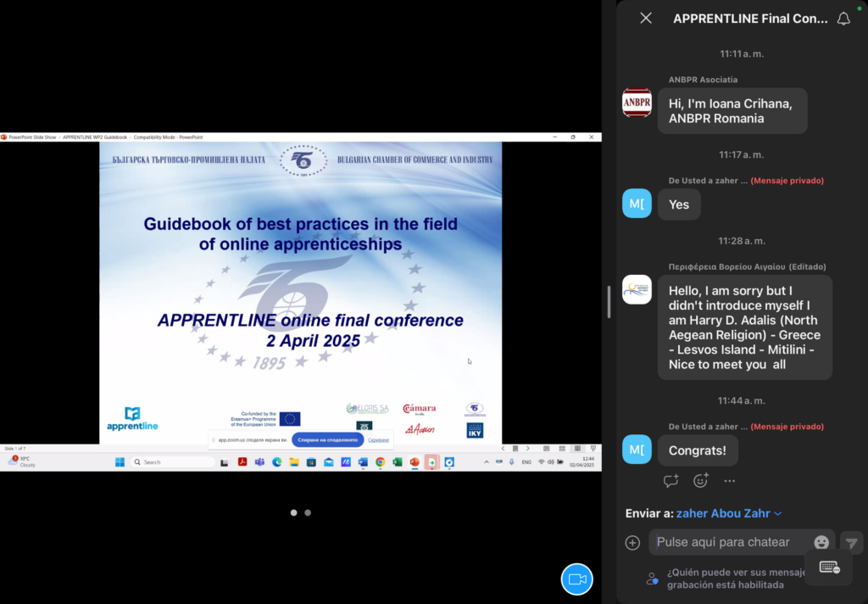868x604 pixels.
Task: Open more options for the Congrats! message
Action: (729, 481)
